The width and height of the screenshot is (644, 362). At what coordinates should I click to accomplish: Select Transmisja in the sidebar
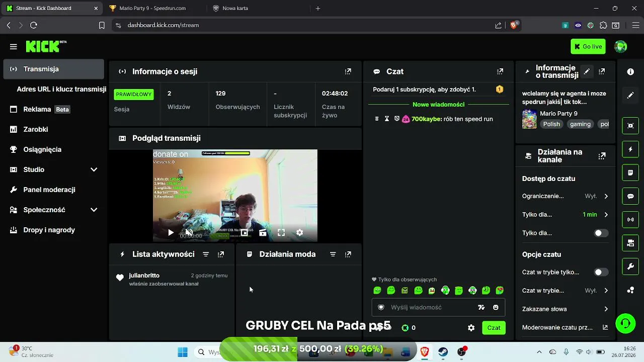point(54,69)
